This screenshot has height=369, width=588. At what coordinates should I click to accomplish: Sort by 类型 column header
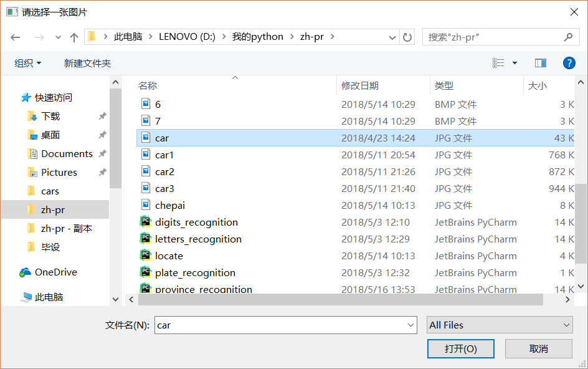pyautogui.click(x=444, y=85)
